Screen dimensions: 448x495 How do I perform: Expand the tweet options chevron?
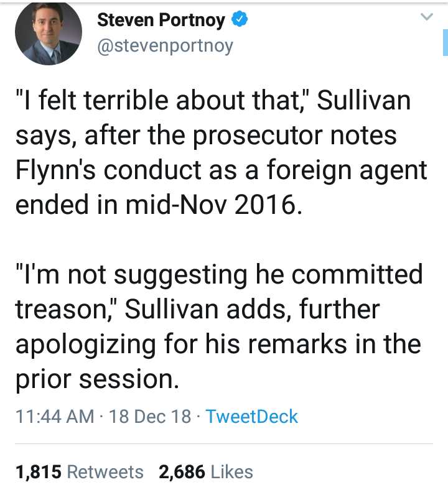[427, 18]
